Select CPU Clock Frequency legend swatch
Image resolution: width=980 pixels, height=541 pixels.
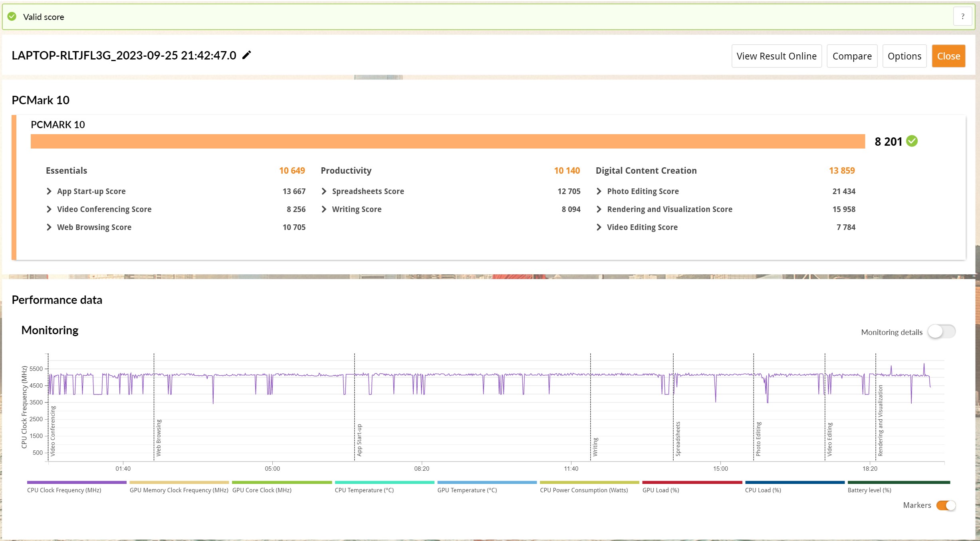point(77,482)
